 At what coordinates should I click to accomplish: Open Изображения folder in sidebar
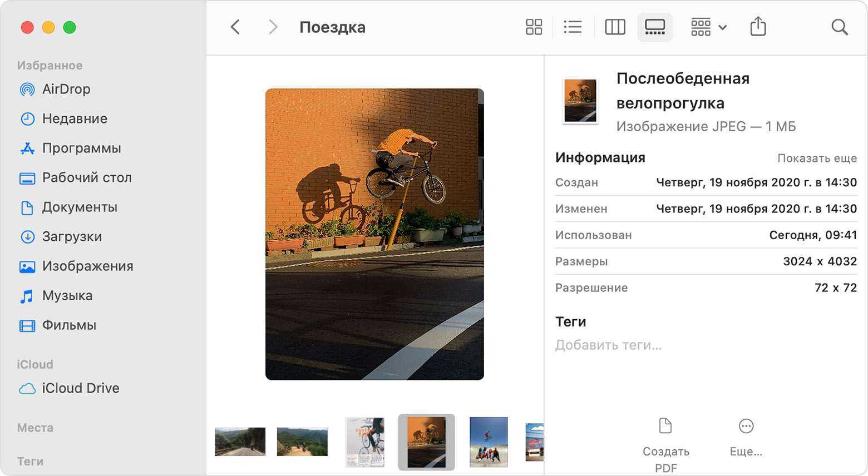click(87, 266)
